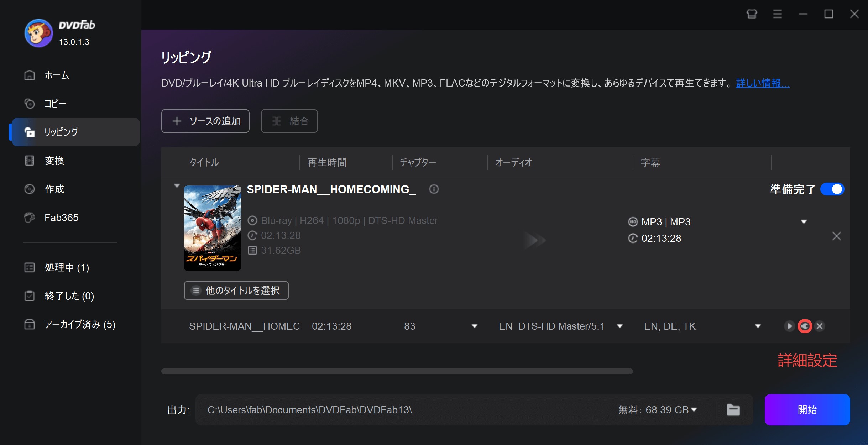The width and height of the screenshot is (868, 445).
Task: Open the ホーム (Home) sidebar item
Action: point(75,75)
